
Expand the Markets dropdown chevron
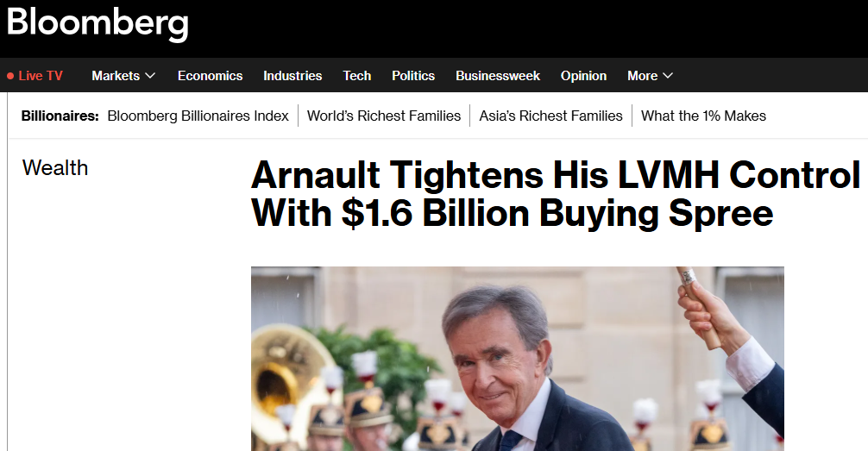click(x=150, y=75)
